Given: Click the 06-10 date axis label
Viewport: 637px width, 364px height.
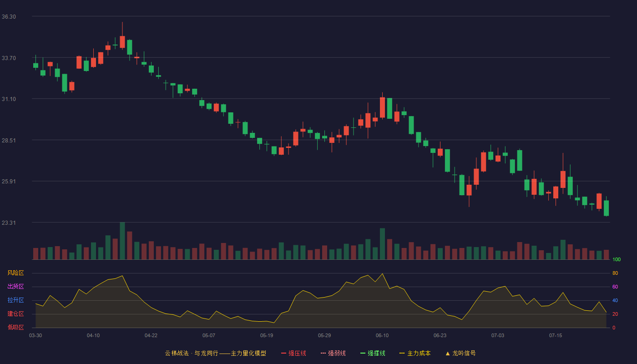Looking at the screenshot, I should [382, 335].
